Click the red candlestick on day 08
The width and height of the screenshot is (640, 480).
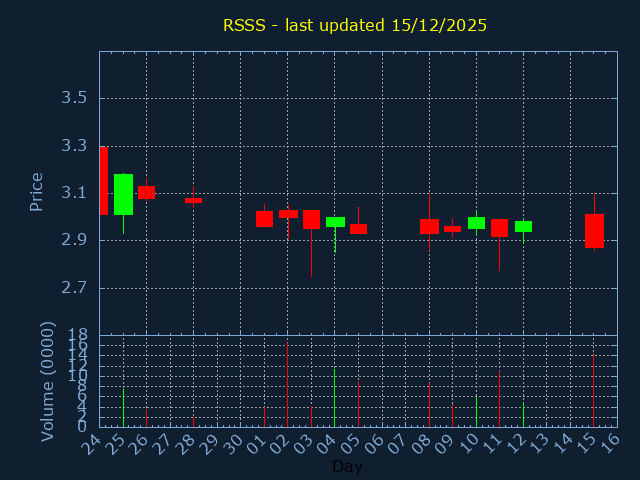pyautogui.click(x=429, y=226)
